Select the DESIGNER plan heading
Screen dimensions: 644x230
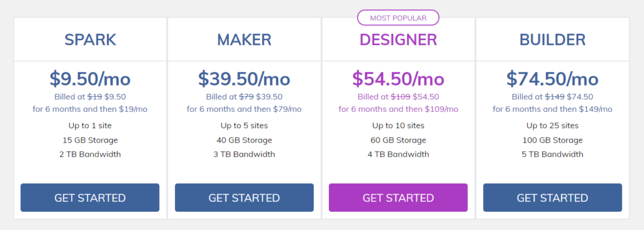pyautogui.click(x=398, y=40)
